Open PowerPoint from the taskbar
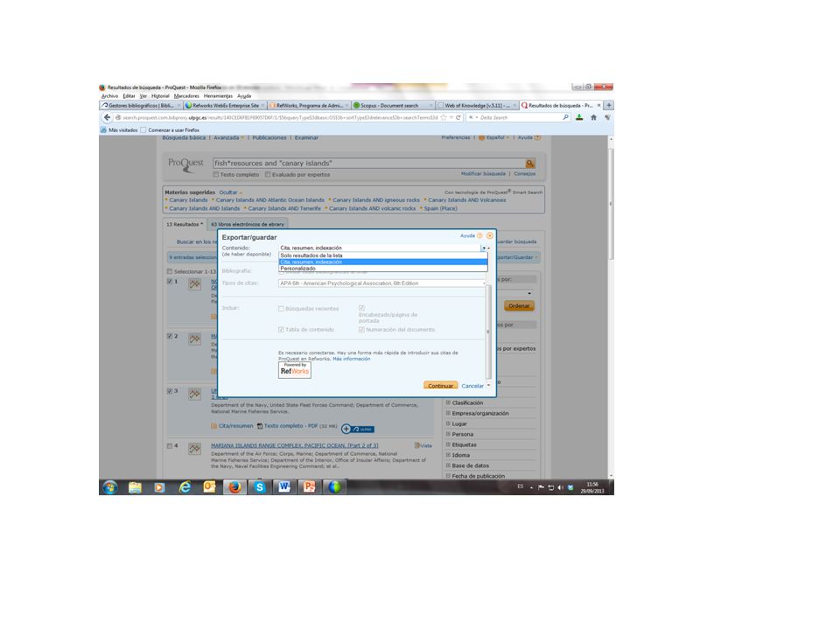 [309, 487]
